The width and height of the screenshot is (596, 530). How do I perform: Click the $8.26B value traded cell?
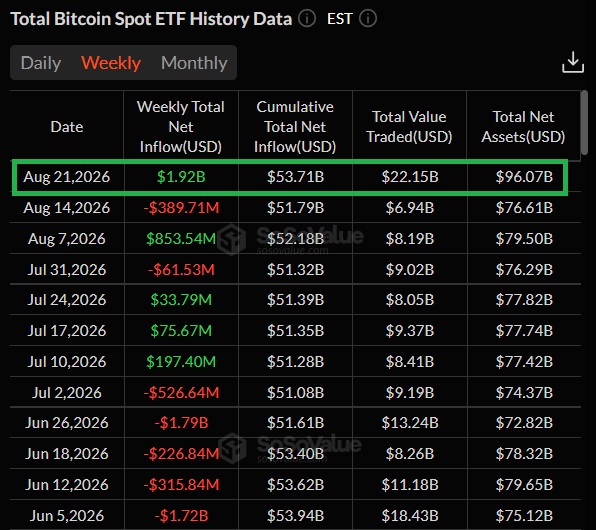click(x=410, y=454)
